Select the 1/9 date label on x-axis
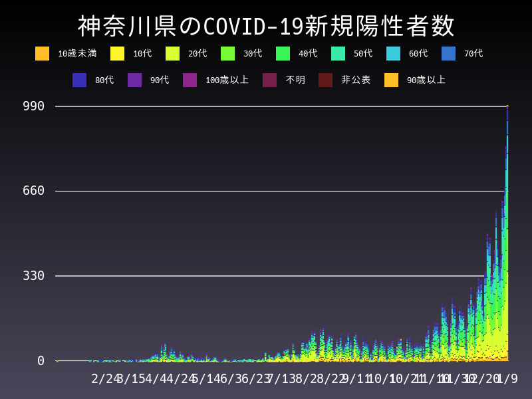The height and width of the screenshot is (399, 532). tap(506, 379)
